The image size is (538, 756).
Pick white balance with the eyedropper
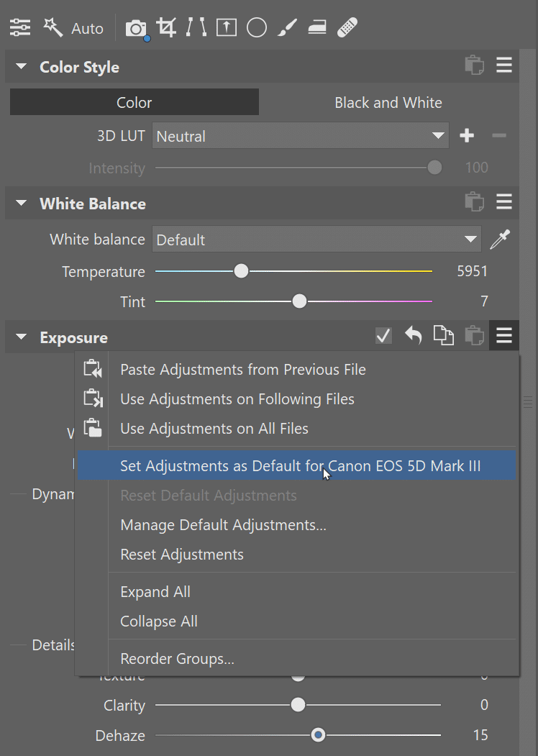(501, 239)
